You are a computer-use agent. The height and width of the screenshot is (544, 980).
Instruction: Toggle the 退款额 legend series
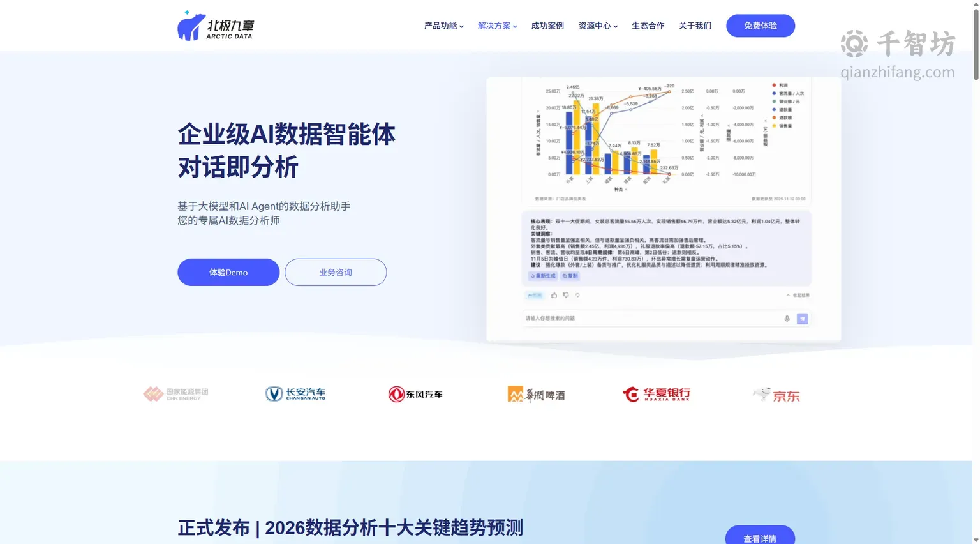pos(782,117)
